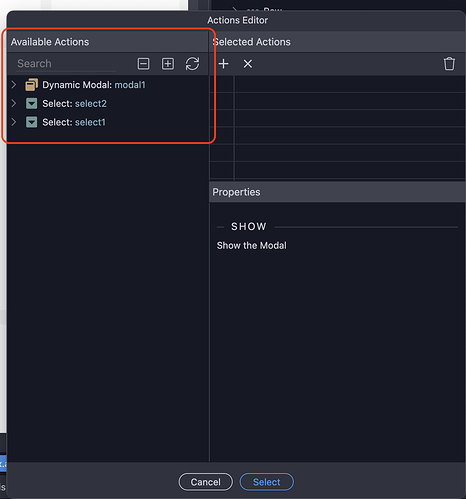The width and height of the screenshot is (466, 499).
Task: Select the Dynamic Modal: modal1 row
Action: 107,85
